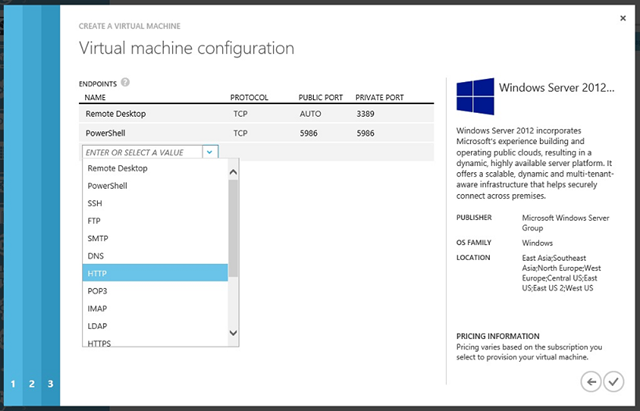This screenshot has width=640, height=411.
Task: Go to wizard step 3
Action: [x=50, y=384]
